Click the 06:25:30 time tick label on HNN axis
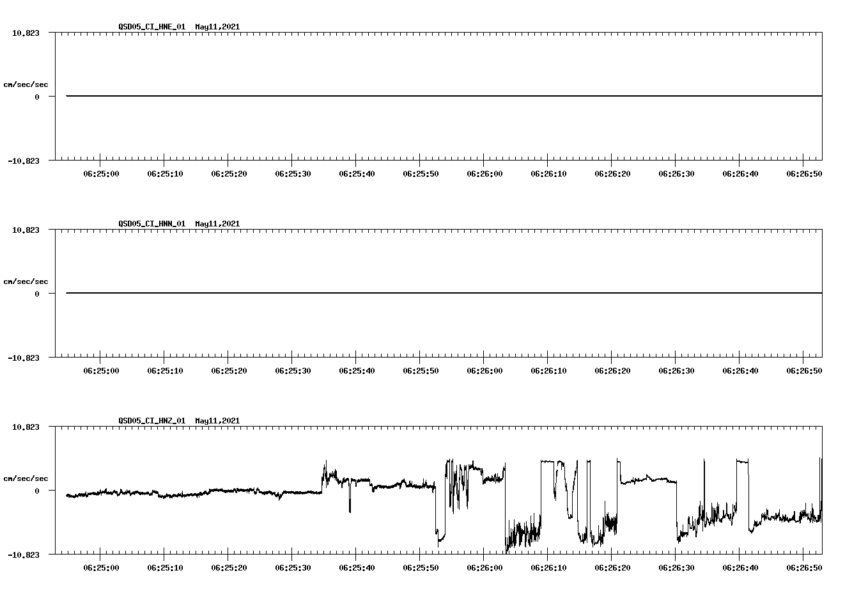This screenshot has width=868, height=591. (x=293, y=369)
